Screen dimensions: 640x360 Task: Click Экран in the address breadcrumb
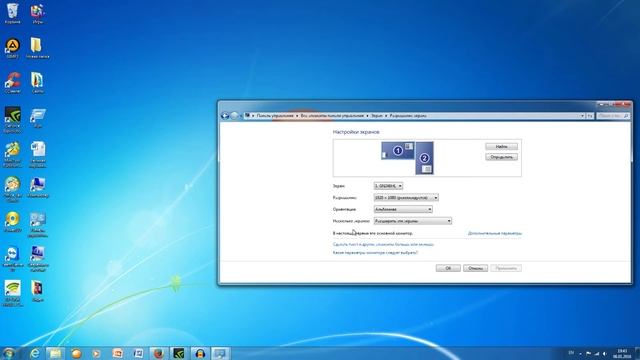pyautogui.click(x=377, y=116)
